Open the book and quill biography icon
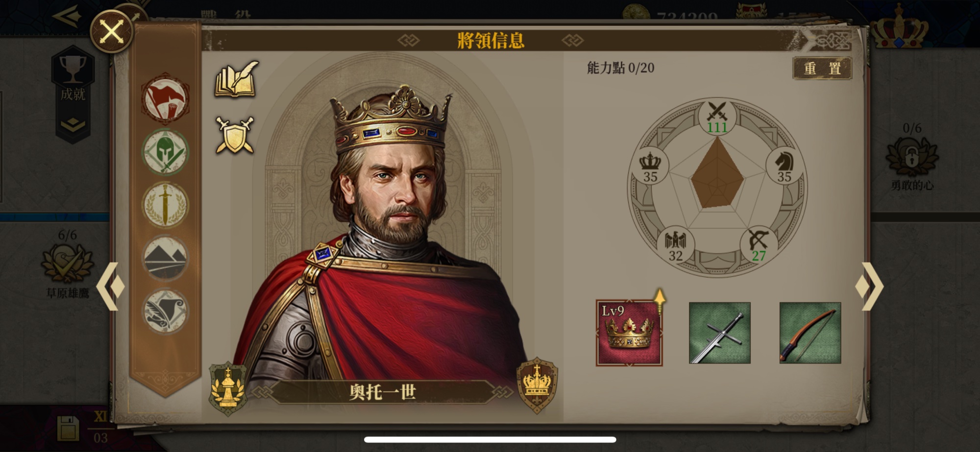Screen dimensions: 980x452 click(236, 79)
